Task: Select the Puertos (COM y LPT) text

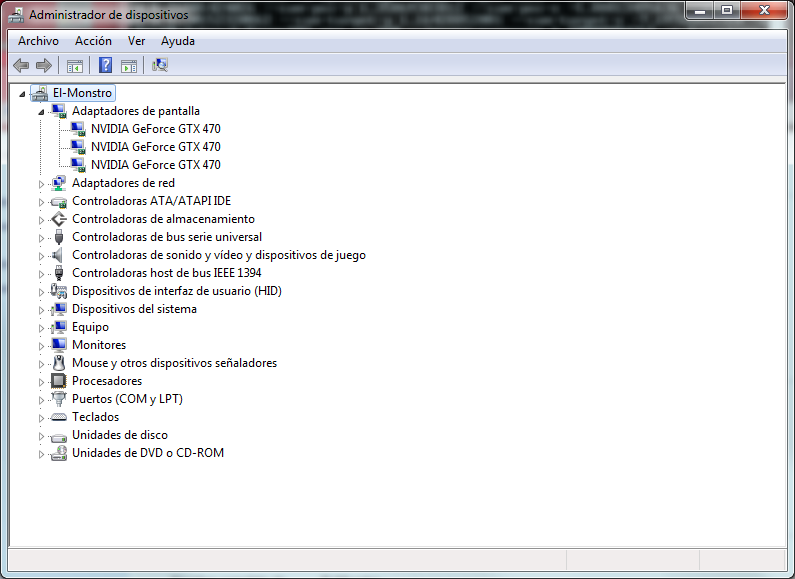Action: click(x=127, y=399)
